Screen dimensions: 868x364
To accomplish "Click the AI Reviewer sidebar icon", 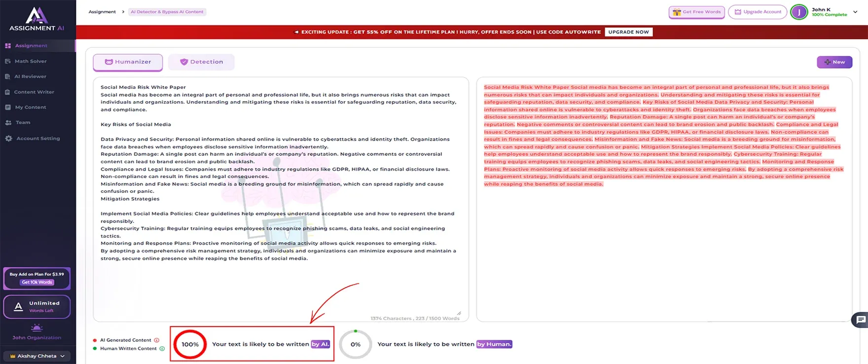I will click(x=7, y=76).
